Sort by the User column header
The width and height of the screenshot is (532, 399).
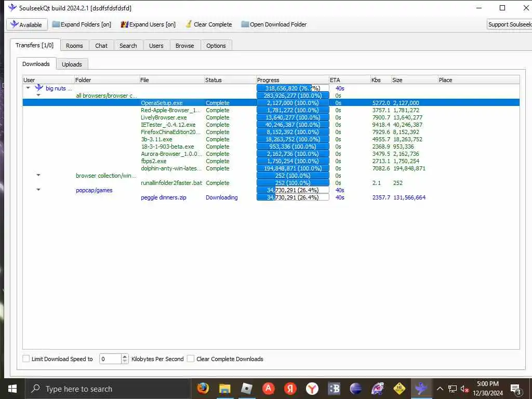48,79
